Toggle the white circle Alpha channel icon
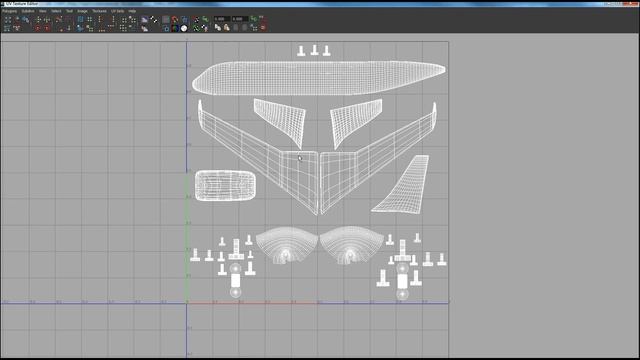The height and width of the screenshot is (360, 640). pos(184,28)
